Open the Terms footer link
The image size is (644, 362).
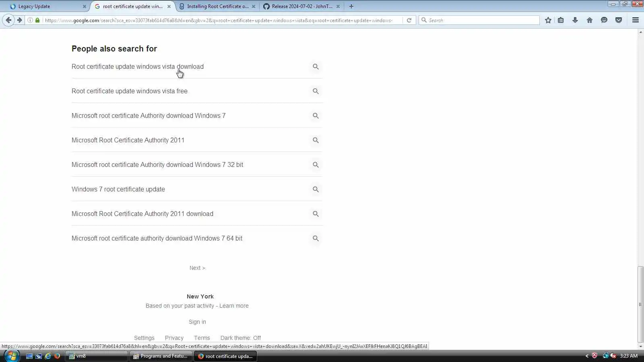[202, 338]
